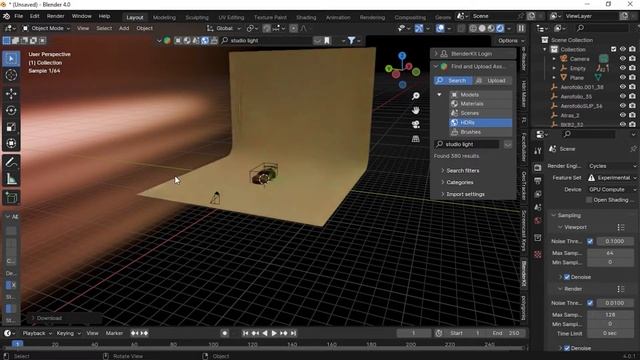Hide Plane object via eye icon

coord(622,78)
